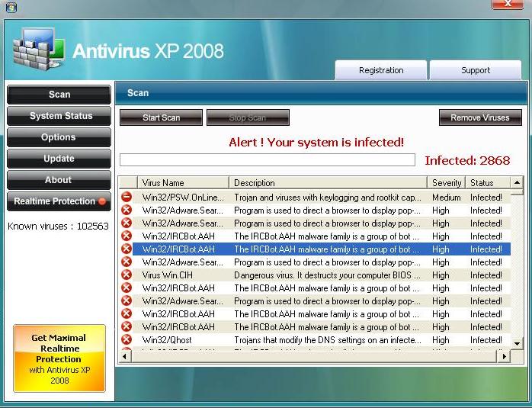Click the Trojans that modify DNS description

click(328, 340)
